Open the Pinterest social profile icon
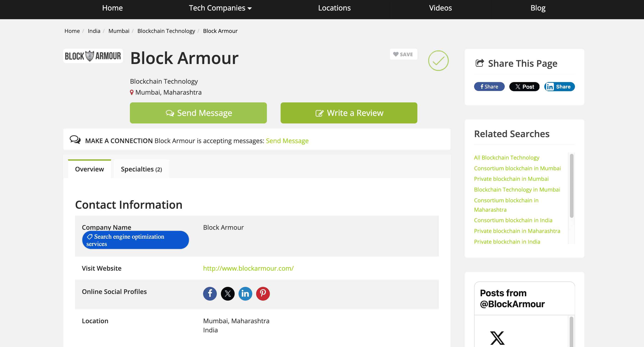Screen dimensions: 644x347 tap(263, 294)
